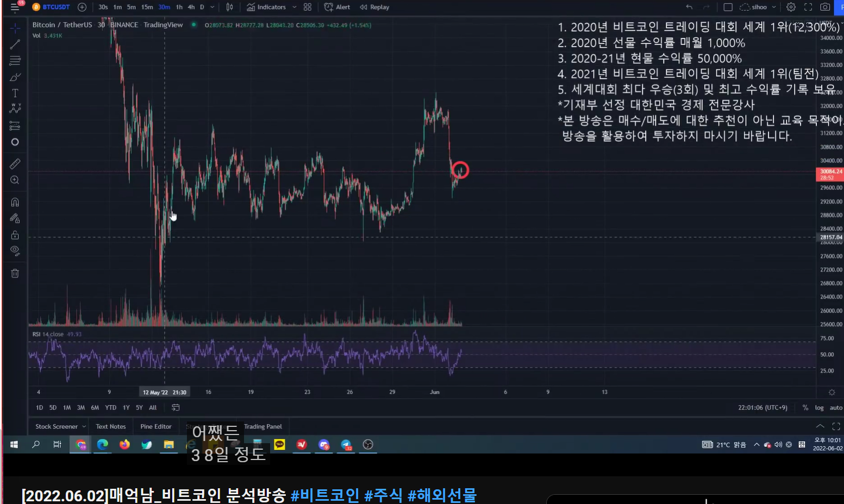Open Stock Screener tab
This screenshot has width=844, height=504.
tap(57, 426)
